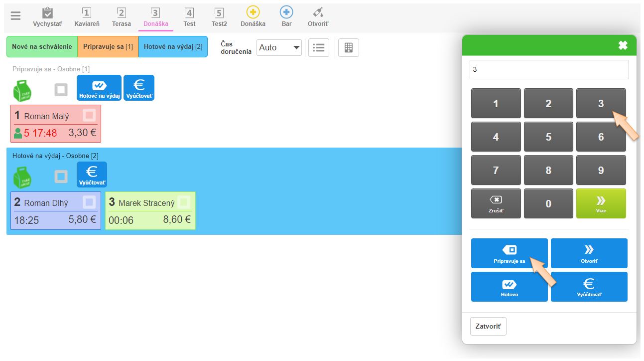Open the hamburger main menu
Viewport: 644px width, 361px height.
point(16,16)
